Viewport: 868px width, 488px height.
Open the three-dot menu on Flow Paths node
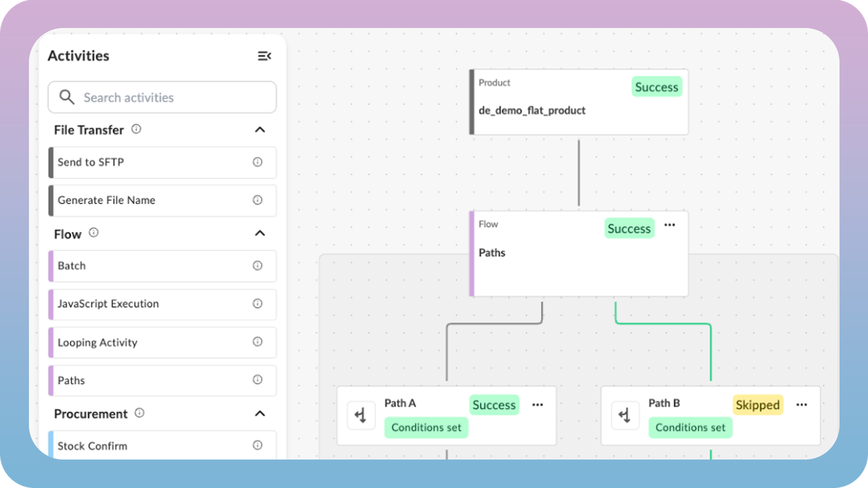click(670, 225)
